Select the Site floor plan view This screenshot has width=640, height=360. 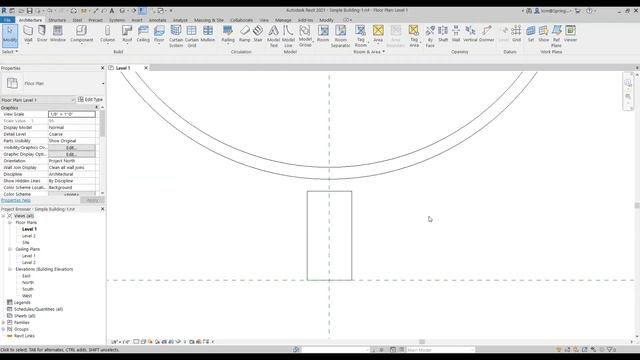26,242
